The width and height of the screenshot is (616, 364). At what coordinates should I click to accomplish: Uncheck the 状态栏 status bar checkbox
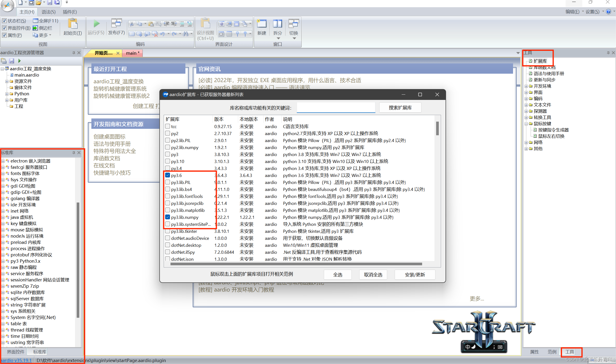[4, 21]
